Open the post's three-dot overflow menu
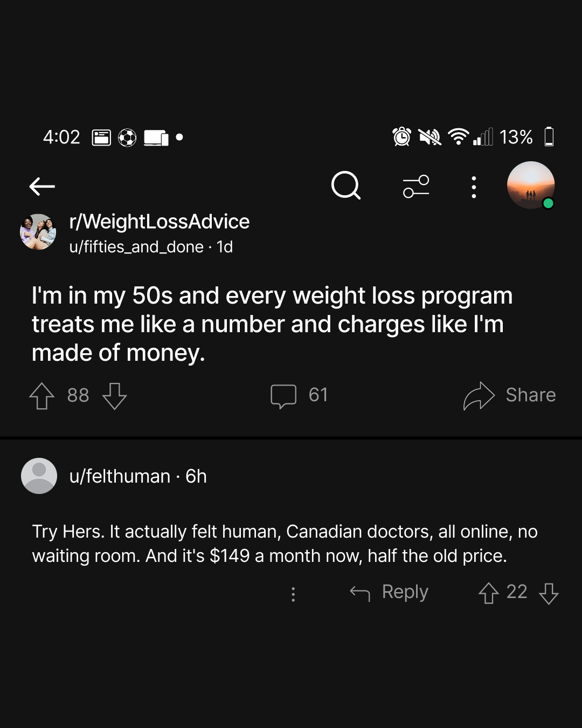Screen dimensions: 582x728 click(x=474, y=187)
